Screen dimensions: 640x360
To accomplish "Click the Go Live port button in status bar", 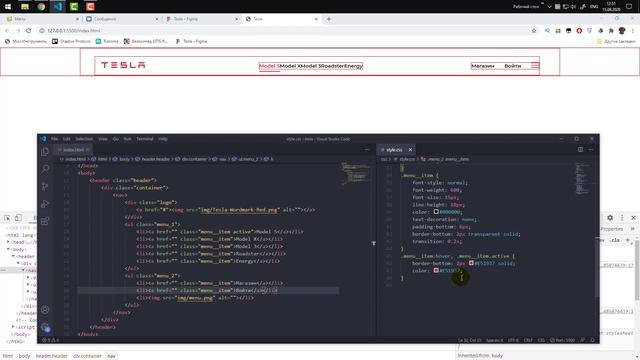I will click(x=562, y=340).
